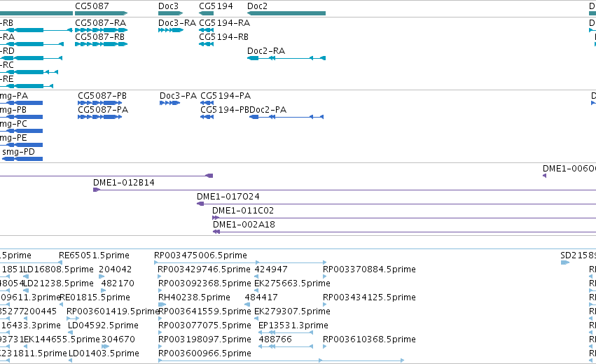Click the Doc3 gene arrow glyph

click(171, 13)
